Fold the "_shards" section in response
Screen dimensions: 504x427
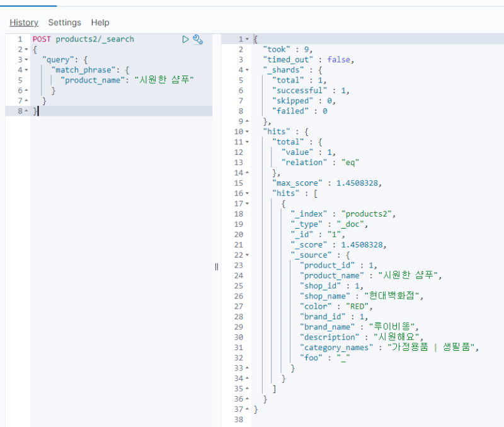tap(248, 70)
